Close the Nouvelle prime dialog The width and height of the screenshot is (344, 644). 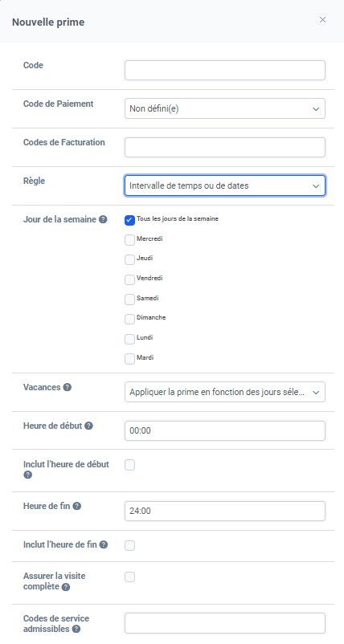point(322,20)
